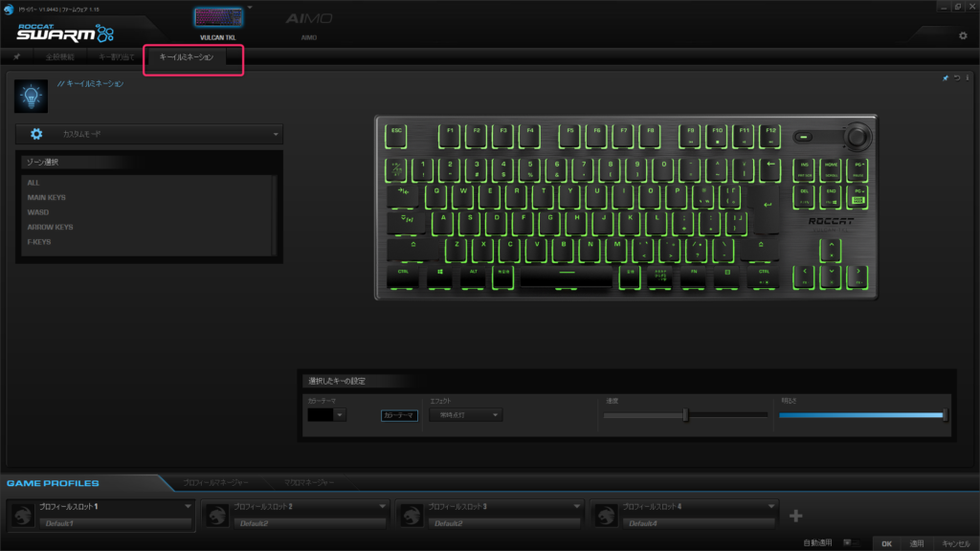Expand the プロフィールスロット2 dropdown arrow
This screenshot has height=551, width=980.
(383, 507)
